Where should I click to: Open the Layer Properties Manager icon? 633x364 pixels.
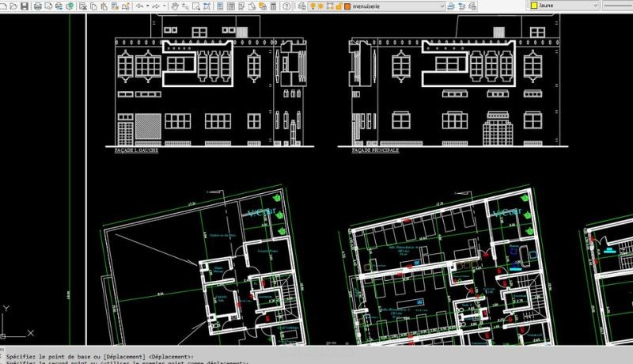pyautogui.click(x=301, y=6)
